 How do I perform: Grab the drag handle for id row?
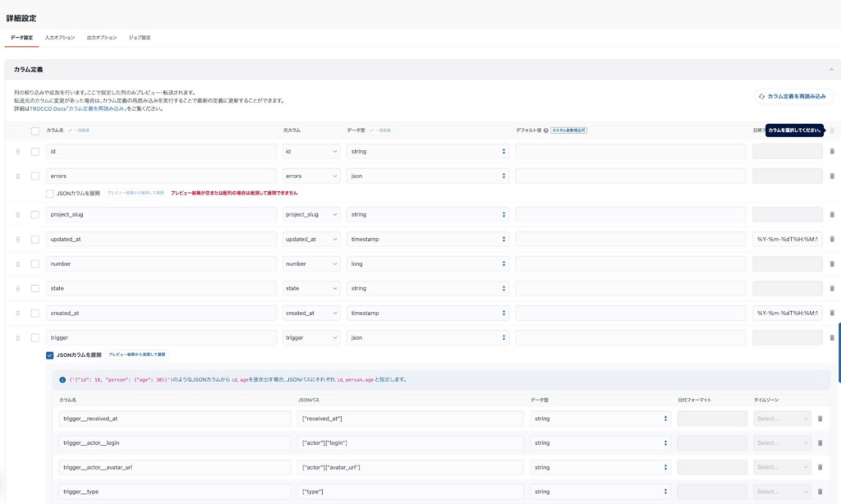tap(18, 152)
